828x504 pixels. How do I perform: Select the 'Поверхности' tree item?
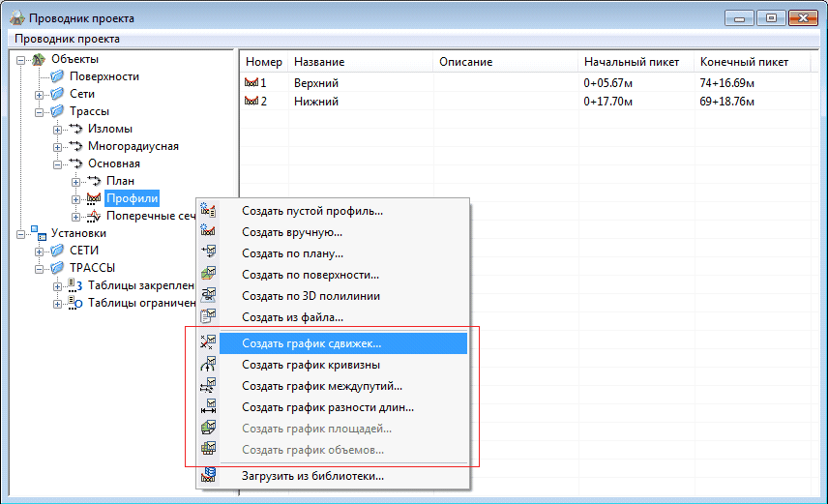coord(103,76)
